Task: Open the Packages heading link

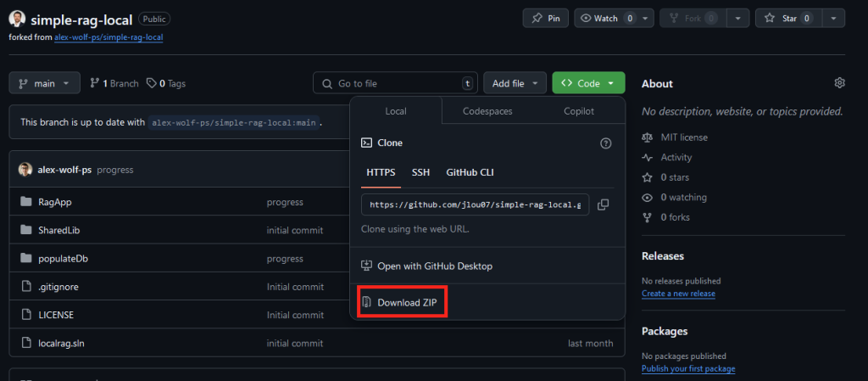Action: pyautogui.click(x=665, y=331)
